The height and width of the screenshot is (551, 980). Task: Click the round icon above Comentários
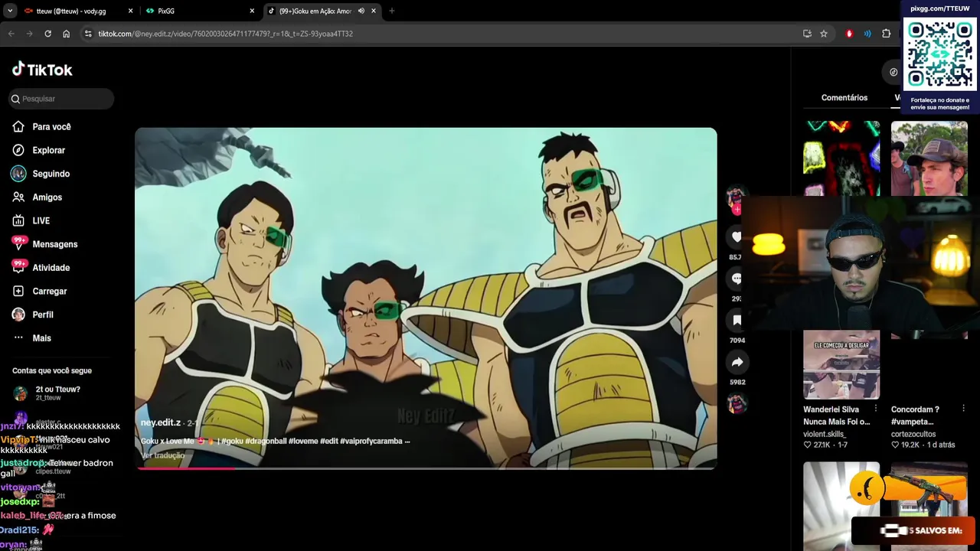point(893,72)
